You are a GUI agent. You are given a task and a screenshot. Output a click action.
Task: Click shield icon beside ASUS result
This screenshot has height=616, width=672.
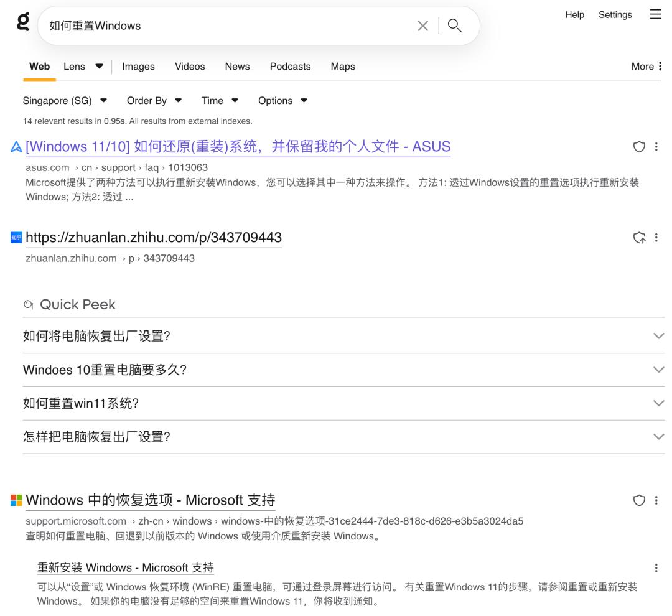pos(639,147)
